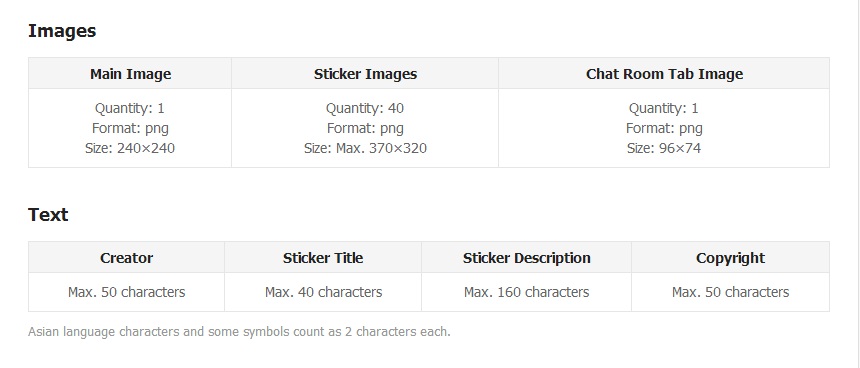Click Max. 160 characters cell
The width and height of the screenshot is (860, 368).
click(527, 292)
